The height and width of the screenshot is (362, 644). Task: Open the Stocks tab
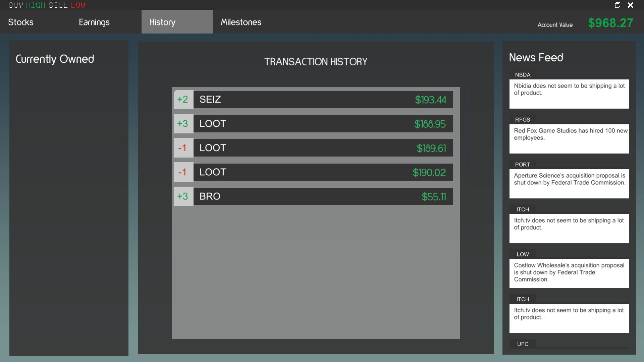pos(21,22)
